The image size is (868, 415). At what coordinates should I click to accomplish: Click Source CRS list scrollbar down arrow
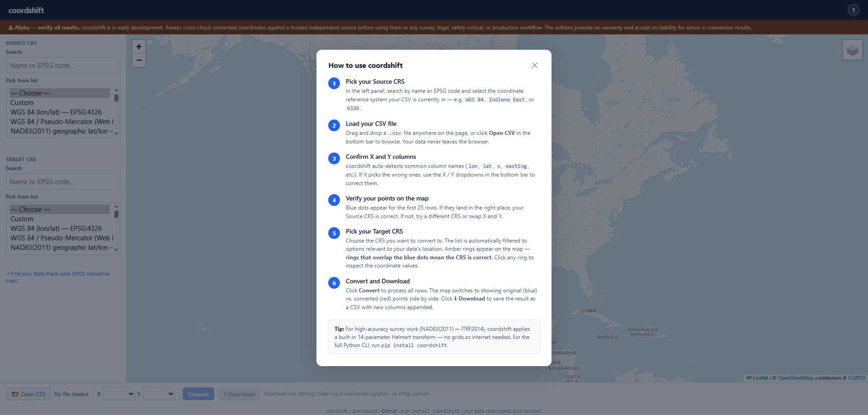(x=116, y=134)
